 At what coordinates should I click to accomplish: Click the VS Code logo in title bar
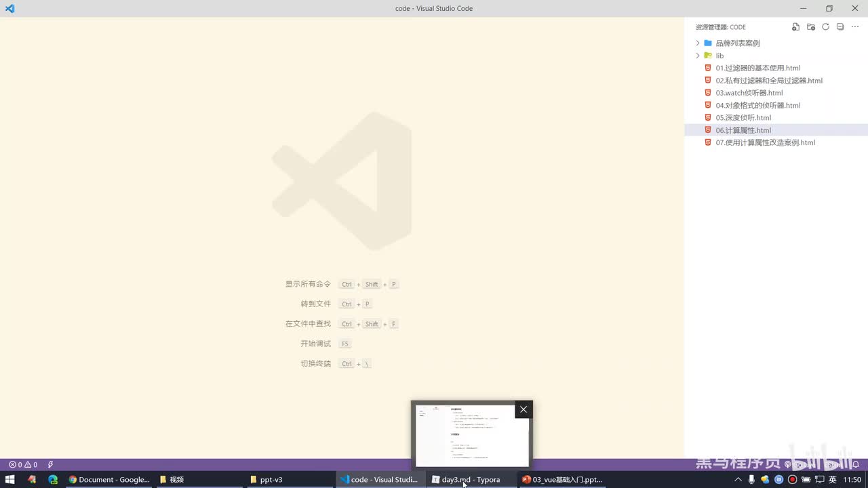[x=9, y=8]
